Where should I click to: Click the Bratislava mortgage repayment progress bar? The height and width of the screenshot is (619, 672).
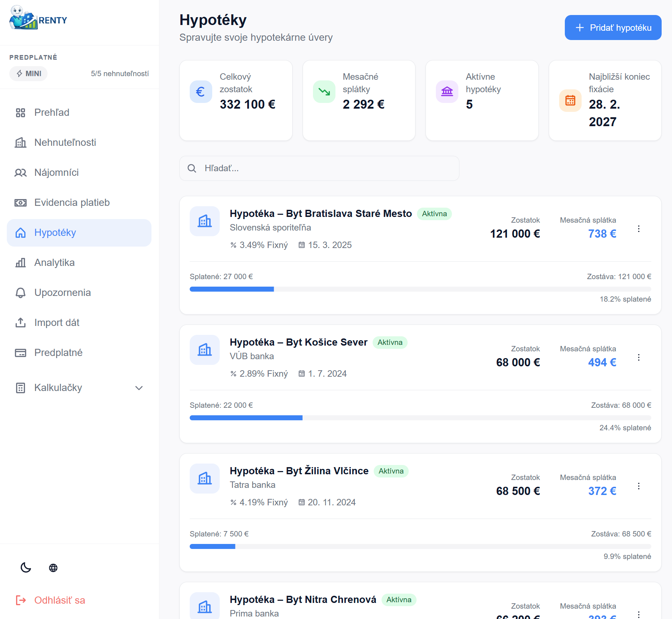420,289
